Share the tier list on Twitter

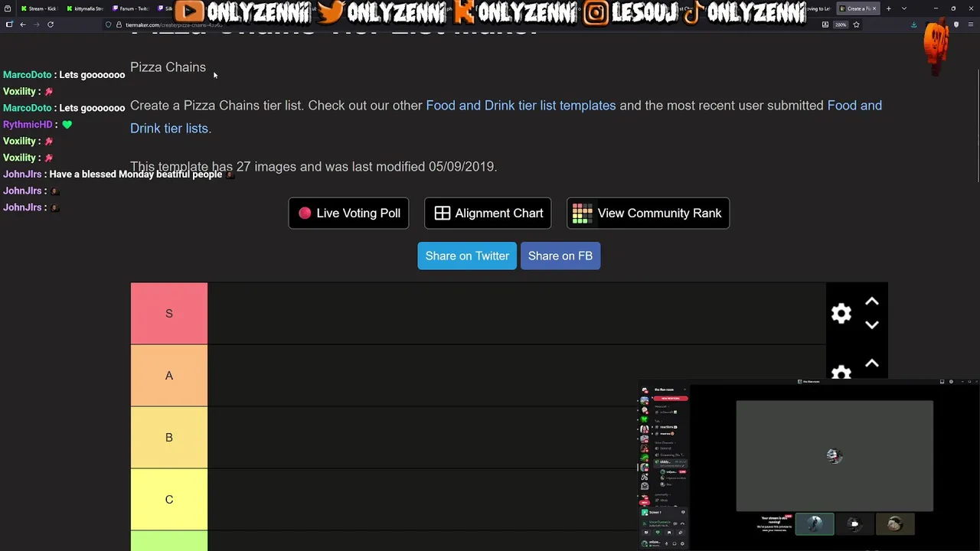point(467,256)
